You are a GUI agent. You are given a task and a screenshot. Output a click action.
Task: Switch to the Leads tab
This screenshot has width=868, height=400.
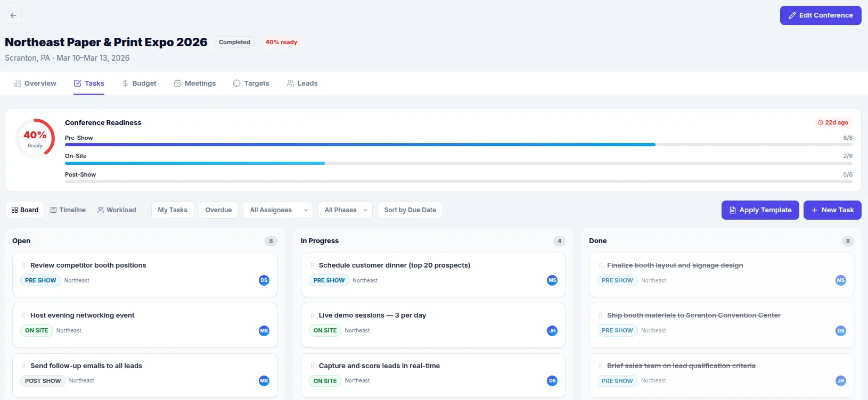302,84
